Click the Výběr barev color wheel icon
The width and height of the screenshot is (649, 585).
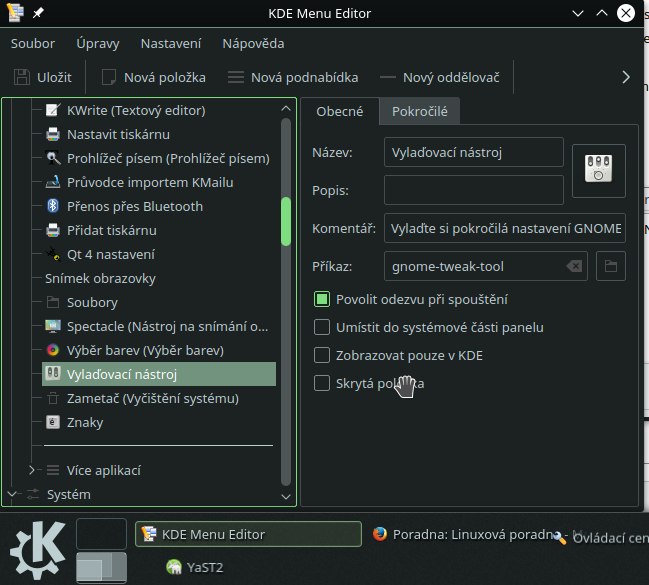coord(53,350)
